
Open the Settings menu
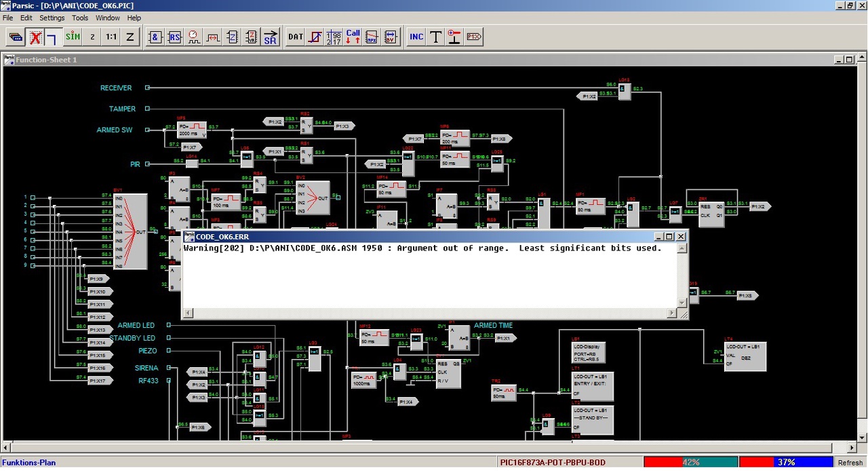(52, 18)
